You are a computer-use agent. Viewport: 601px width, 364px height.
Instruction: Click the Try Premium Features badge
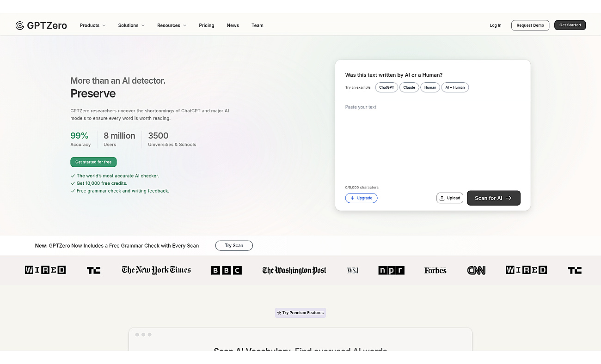point(300,313)
